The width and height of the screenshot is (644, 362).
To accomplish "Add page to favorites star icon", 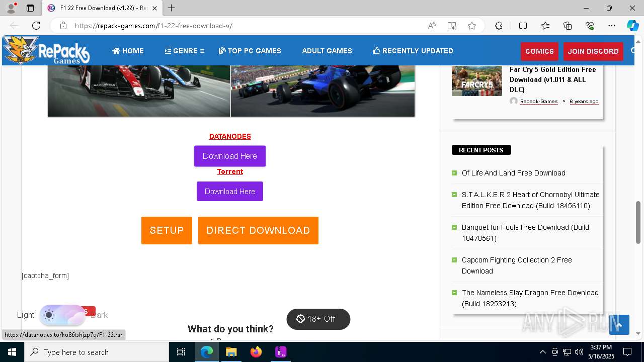I will (x=472, y=26).
